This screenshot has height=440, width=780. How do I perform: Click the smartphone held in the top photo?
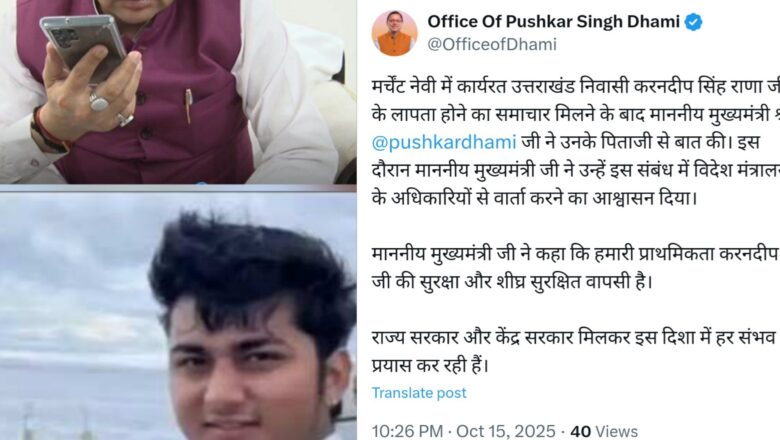83,45
